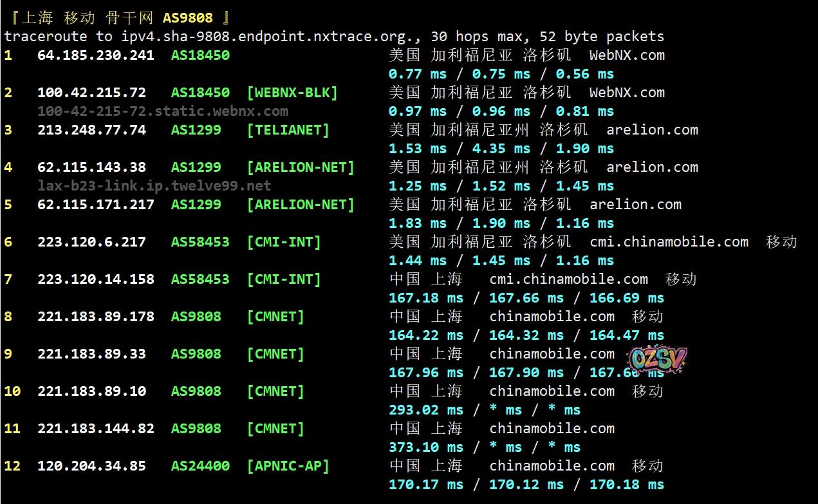Viewport: 818px width, 504px height.
Task: Click the 100-42-215-72.static.webnx.com hostname
Action: click(x=162, y=111)
